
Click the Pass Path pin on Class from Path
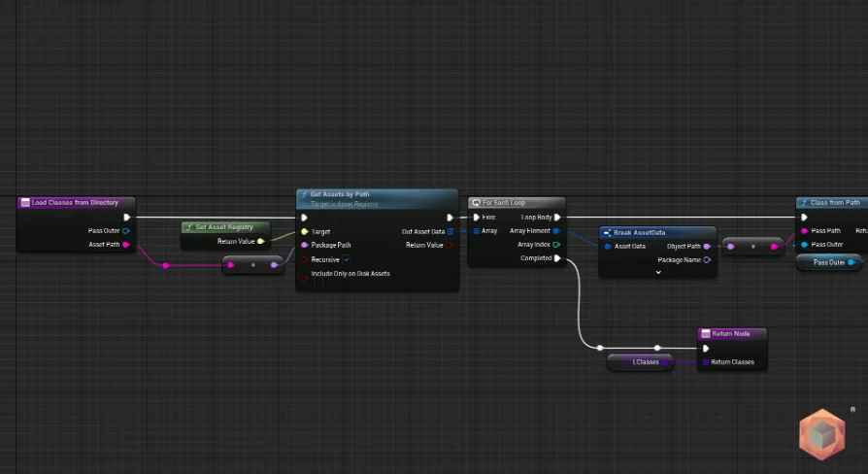(804, 230)
